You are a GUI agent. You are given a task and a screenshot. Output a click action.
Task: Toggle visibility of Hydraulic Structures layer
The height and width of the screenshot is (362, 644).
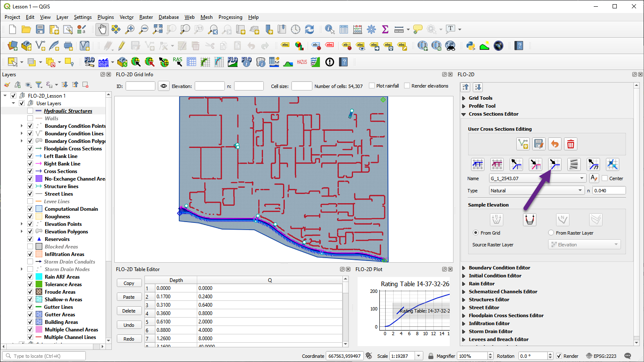pos(30,111)
